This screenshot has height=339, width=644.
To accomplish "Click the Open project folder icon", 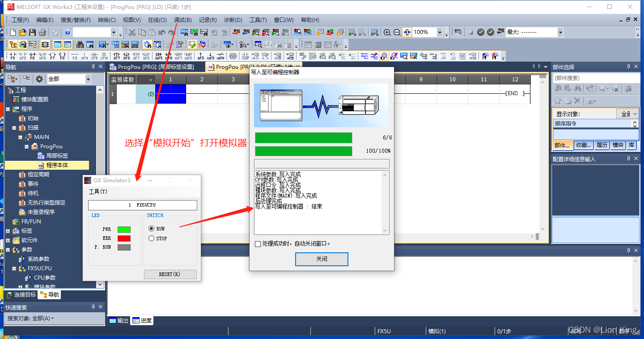I will (22, 33).
